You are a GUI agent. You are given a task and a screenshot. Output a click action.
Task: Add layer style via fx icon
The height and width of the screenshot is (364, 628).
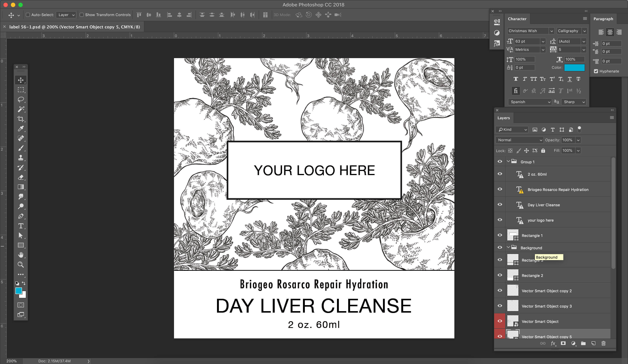coord(553,343)
